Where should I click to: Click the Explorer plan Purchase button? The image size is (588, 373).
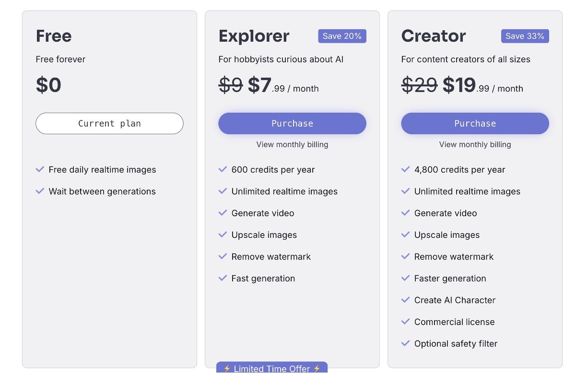tap(292, 124)
